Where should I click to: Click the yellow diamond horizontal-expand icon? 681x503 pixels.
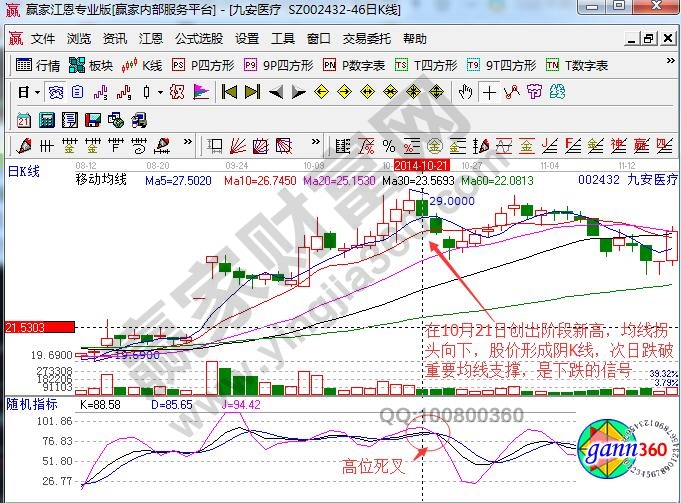367,93
